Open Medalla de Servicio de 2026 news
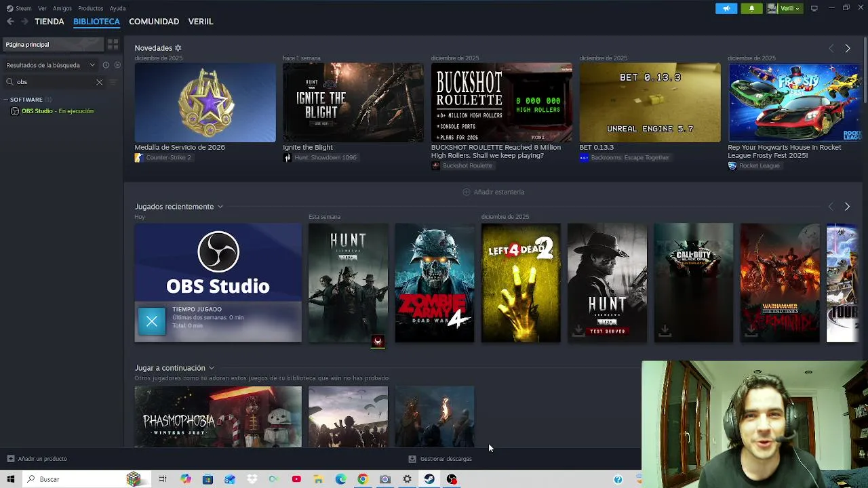The width and height of the screenshot is (868, 488). [x=205, y=103]
